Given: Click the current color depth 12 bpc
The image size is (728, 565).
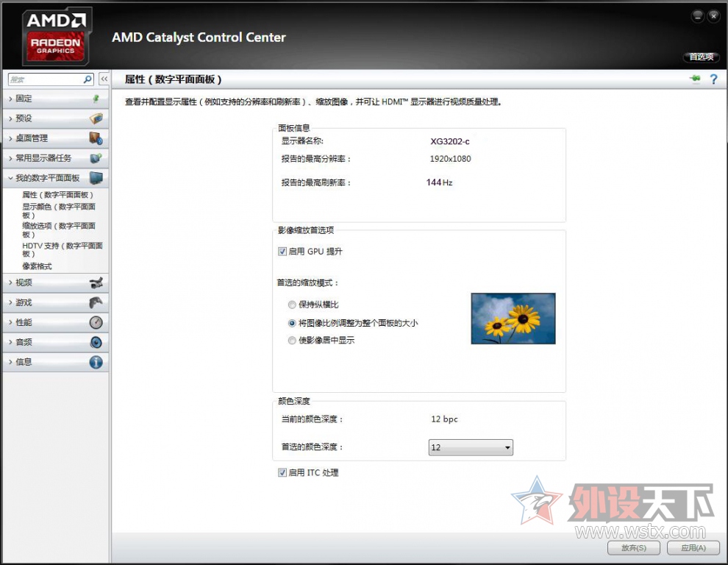Looking at the screenshot, I should point(444,419).
